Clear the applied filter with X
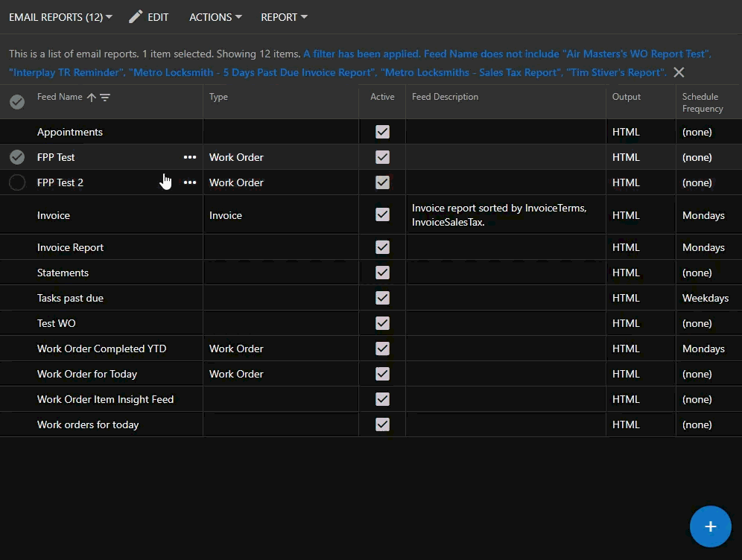742x560 pixels. 679,72
